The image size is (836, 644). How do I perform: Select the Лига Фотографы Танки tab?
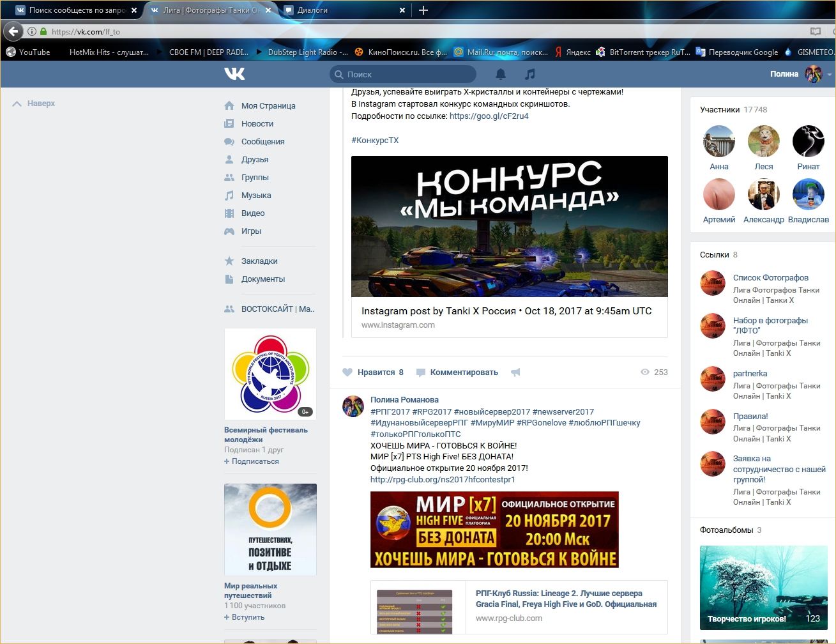tap(211, 10)
